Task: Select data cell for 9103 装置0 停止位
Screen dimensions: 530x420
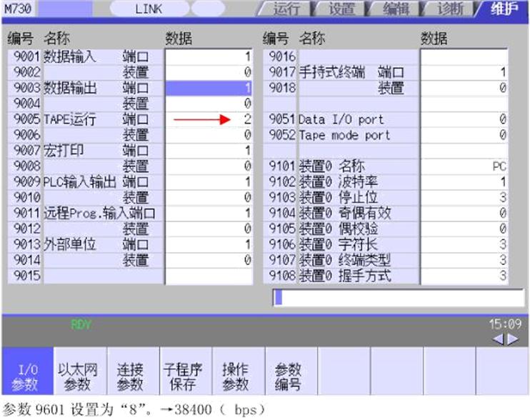Action: click(464, 198)
